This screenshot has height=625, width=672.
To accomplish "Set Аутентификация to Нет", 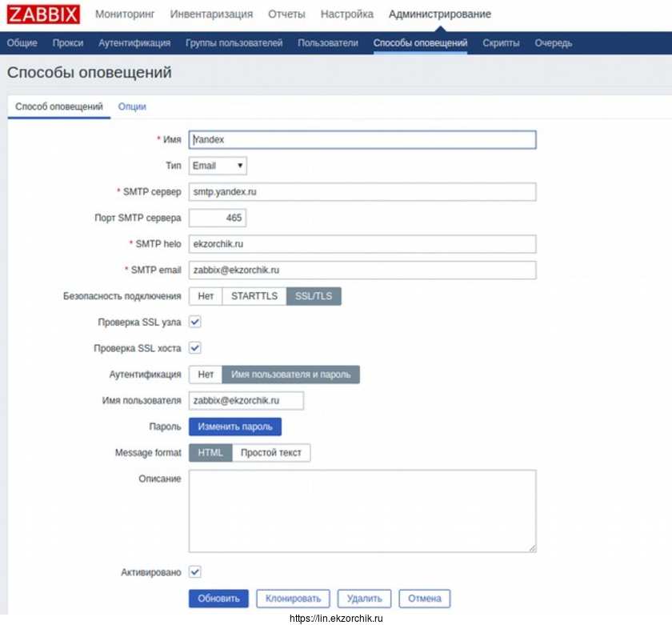I will 206,375.
